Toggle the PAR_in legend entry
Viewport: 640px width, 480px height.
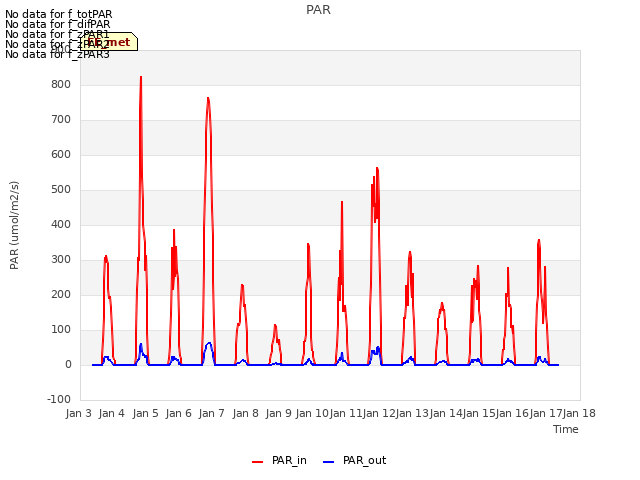coord(279,460)
